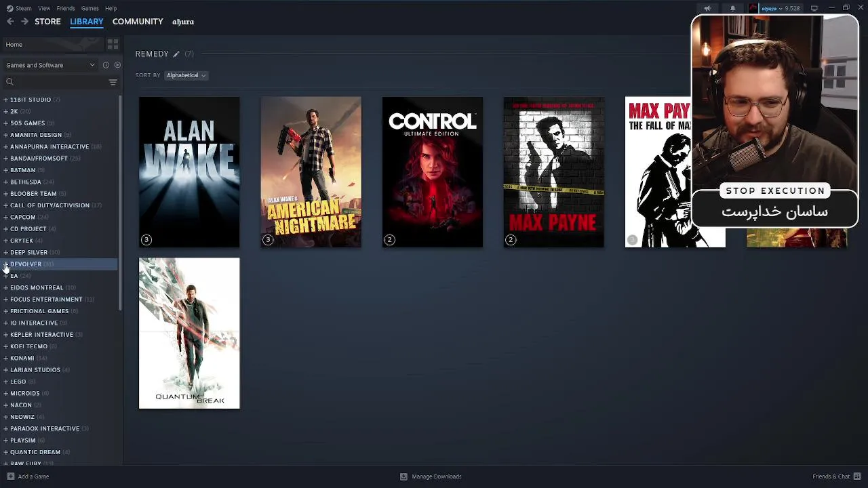
Task: Click the ahura profile avatar
Action: [x=753, y=8]
